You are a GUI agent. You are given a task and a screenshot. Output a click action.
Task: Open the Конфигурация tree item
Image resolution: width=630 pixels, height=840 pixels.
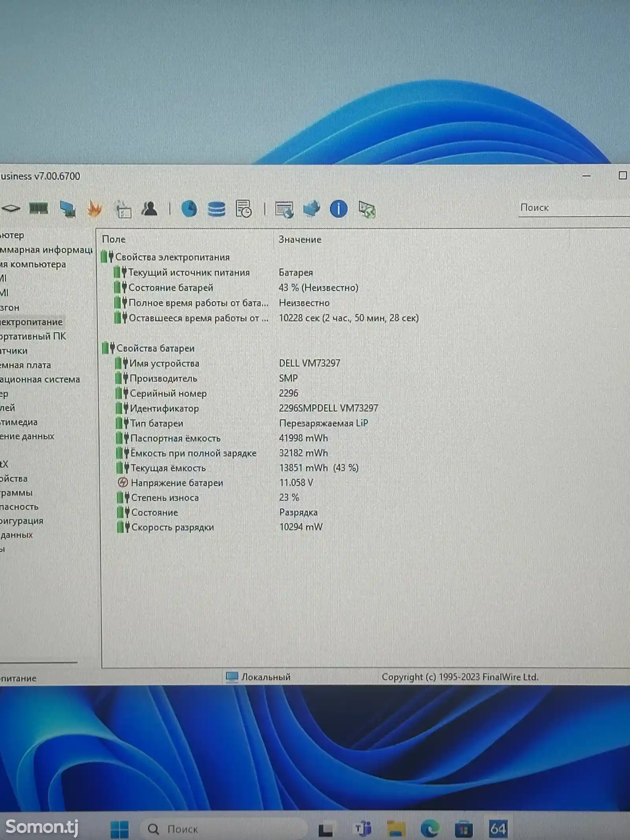click(22, 521)
